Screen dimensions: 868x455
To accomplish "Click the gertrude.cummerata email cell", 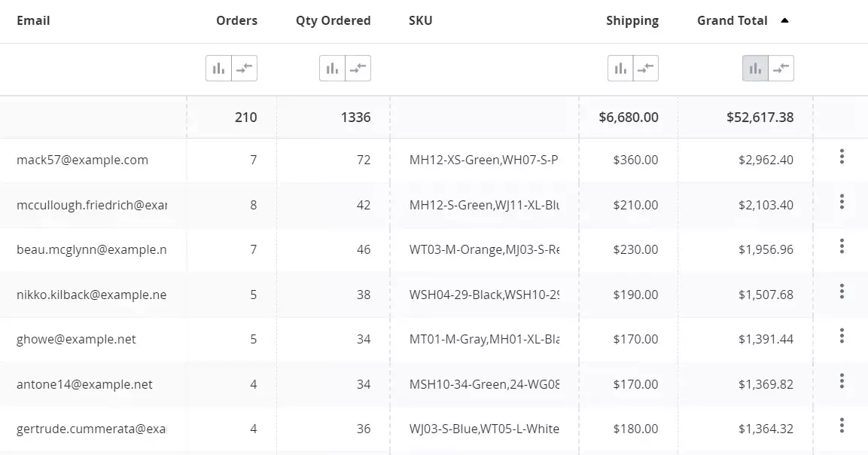I will [x=91, y=429].
